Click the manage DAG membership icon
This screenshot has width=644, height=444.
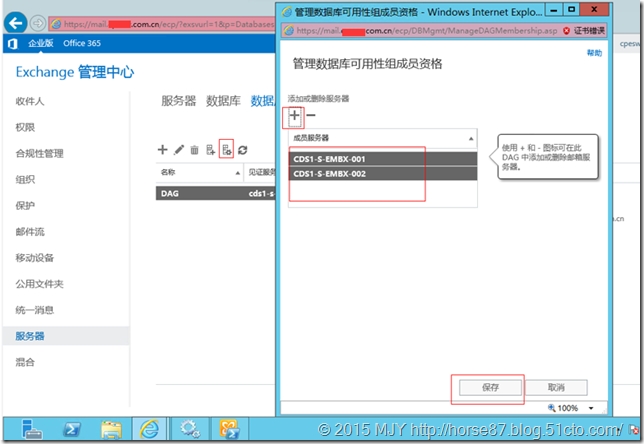pos(227,149)
